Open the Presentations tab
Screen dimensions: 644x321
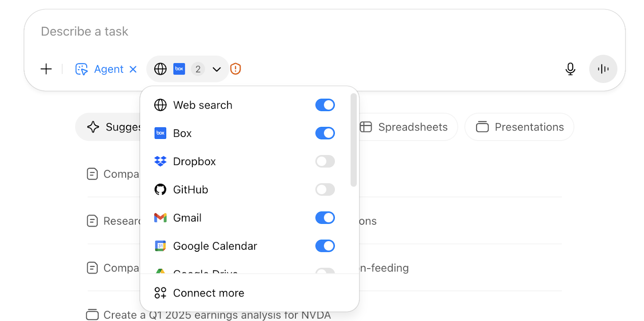(520, 127)
